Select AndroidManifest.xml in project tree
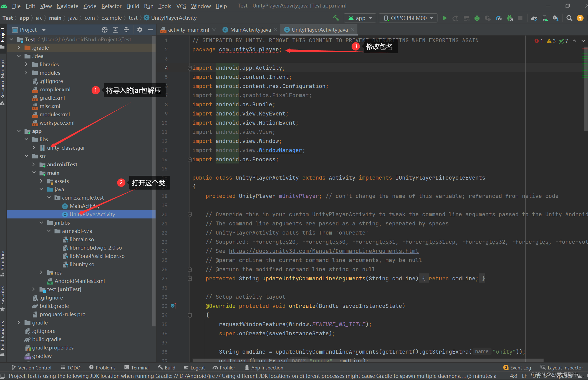588x380 pixels. 79,281
